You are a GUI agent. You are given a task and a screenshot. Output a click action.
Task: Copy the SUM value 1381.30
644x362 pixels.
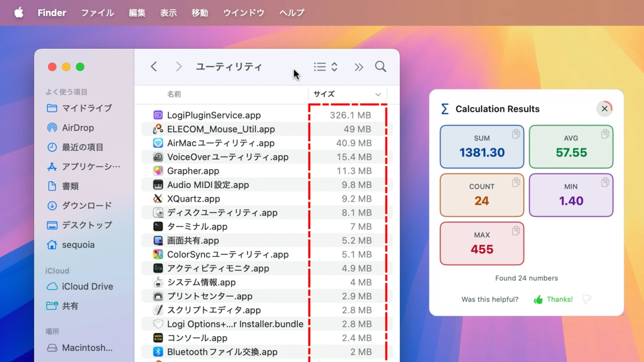pos(516,134)
